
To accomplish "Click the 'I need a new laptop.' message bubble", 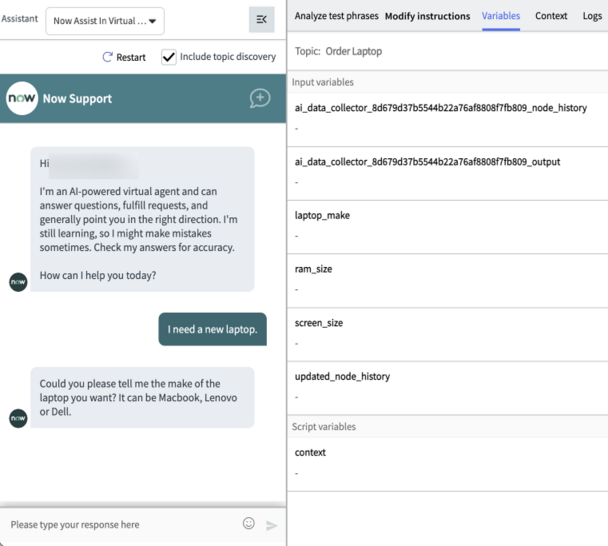I will (x=212, y=329).
